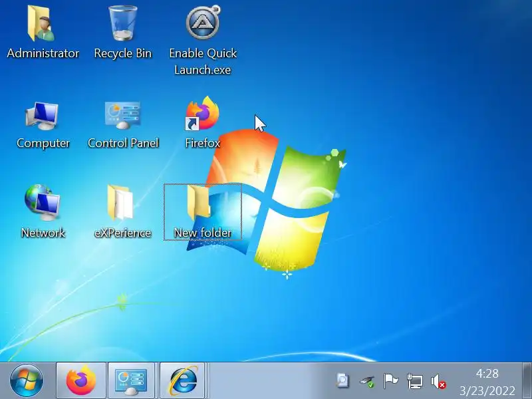Screen dimensions: 532x399
Task: Launch Firefox from the taskbar
Action: tap(81, 380)
